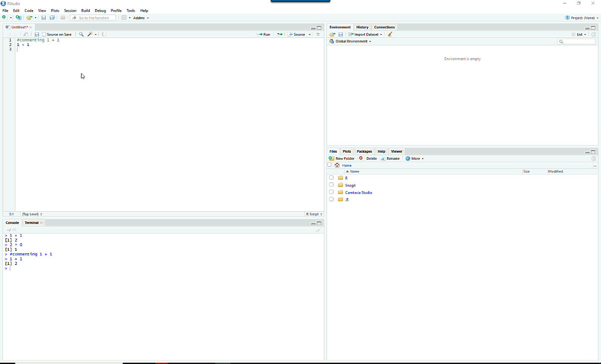Click the re-run previous code icon
This screenshot has width=601, height=364.
coord(279,34)
